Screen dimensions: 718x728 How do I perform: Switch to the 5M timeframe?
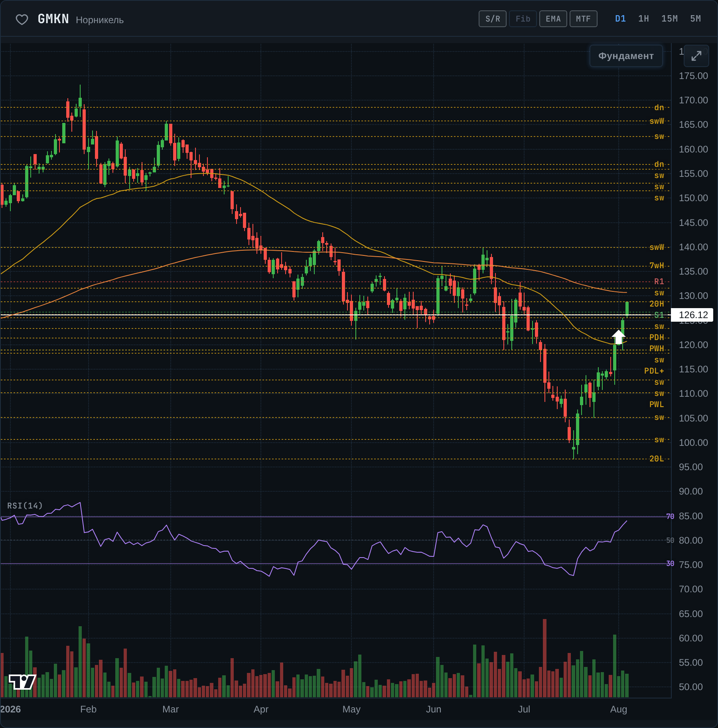(x=696, y=19)
